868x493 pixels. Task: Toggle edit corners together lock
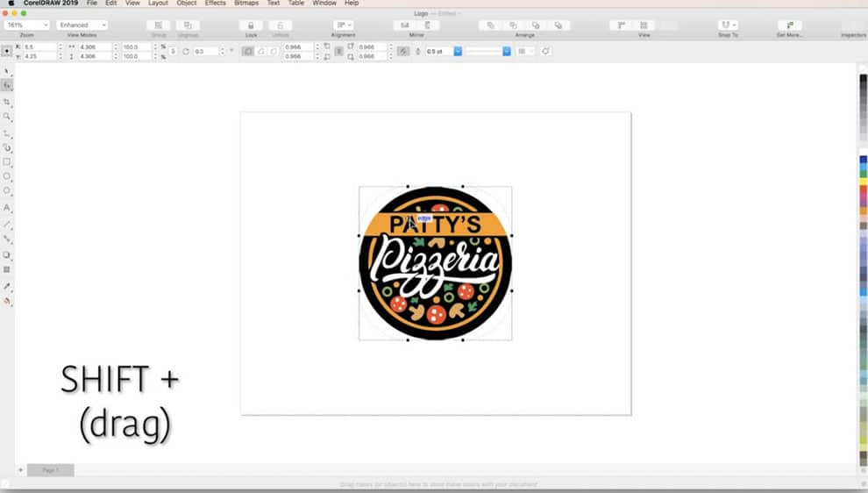point(338,51)
